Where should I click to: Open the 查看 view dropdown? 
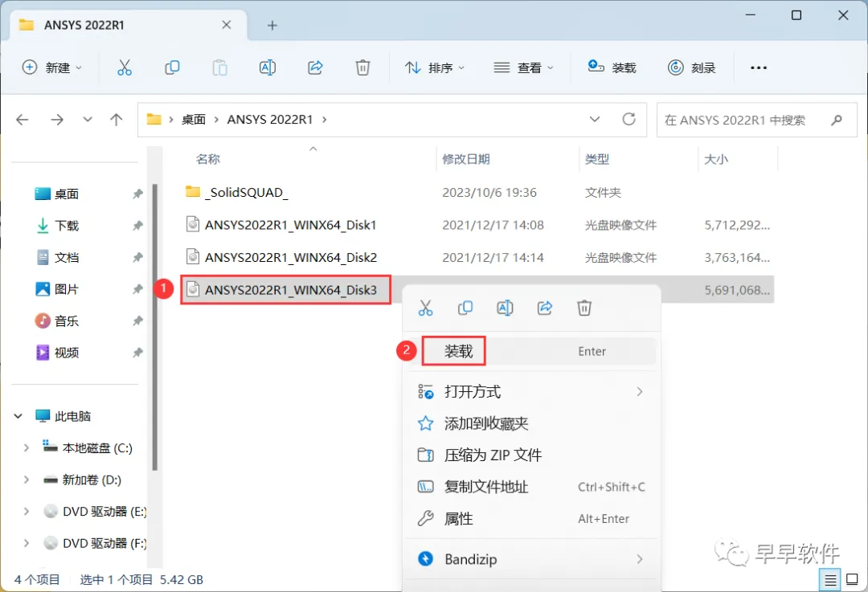coord(523,67)
